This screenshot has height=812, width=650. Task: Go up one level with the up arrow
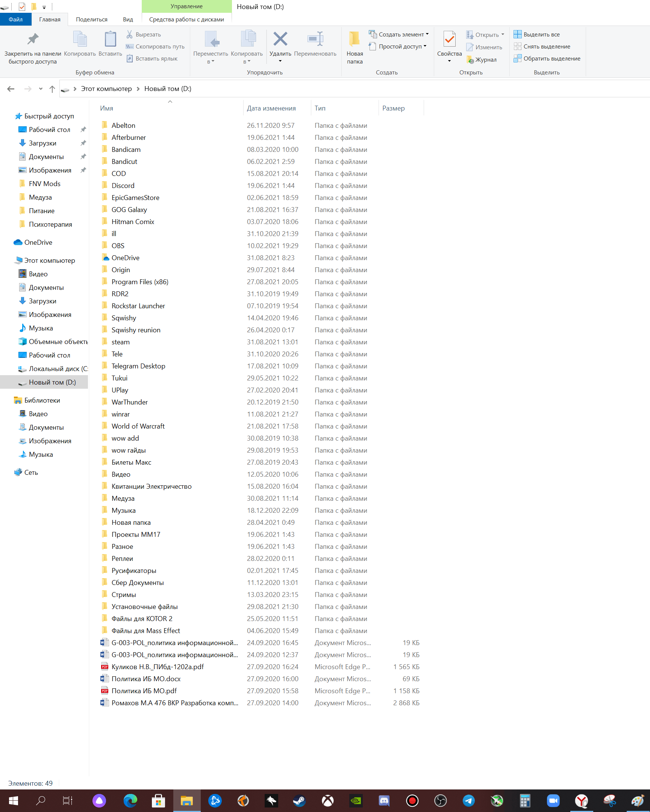pos(52,88)
